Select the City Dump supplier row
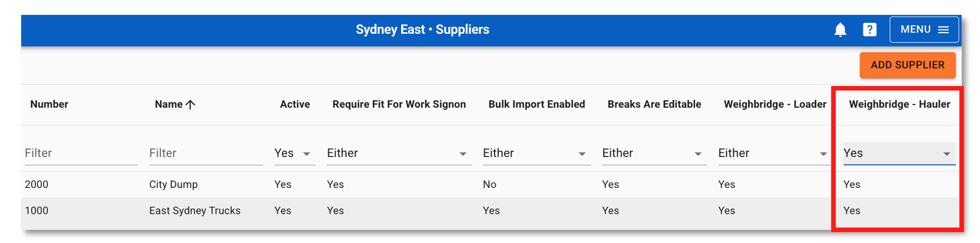The width and height of the screenshot is (980, 243). pyautogui.click(x=173, y=185)
